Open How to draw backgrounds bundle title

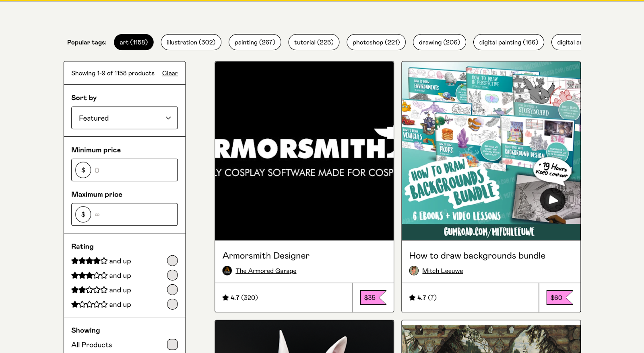coord(477,256)
